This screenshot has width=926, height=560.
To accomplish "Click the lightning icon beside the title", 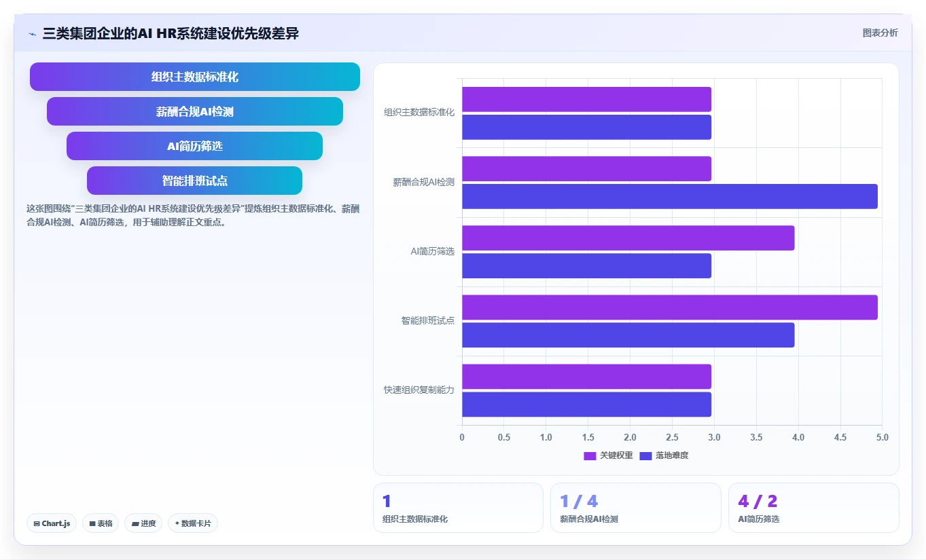I will (x=33, y=33).
